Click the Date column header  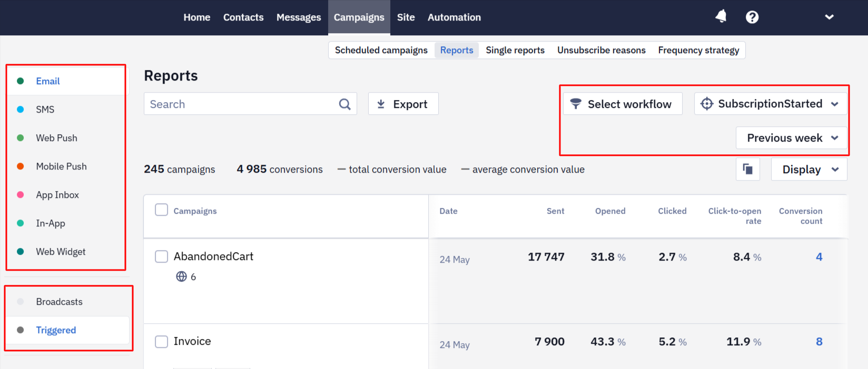[448, 211]
